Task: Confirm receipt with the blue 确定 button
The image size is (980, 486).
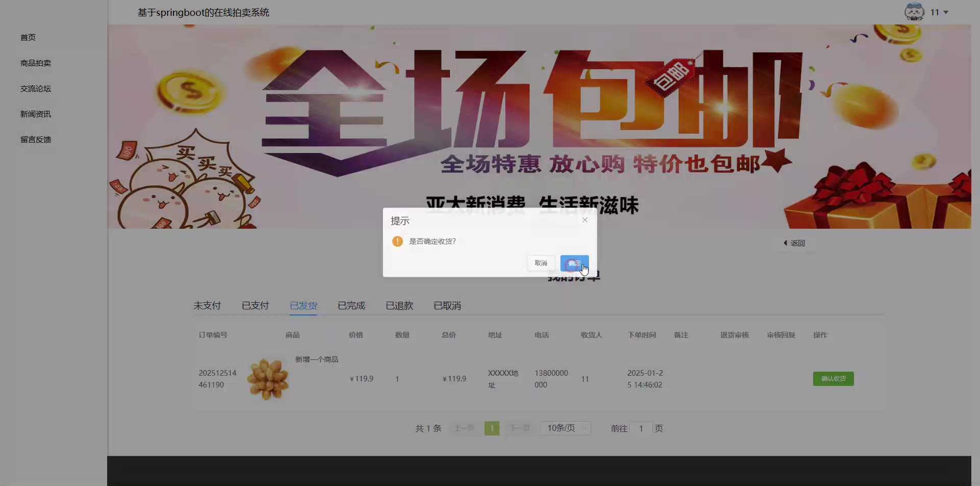Action: 574,263
